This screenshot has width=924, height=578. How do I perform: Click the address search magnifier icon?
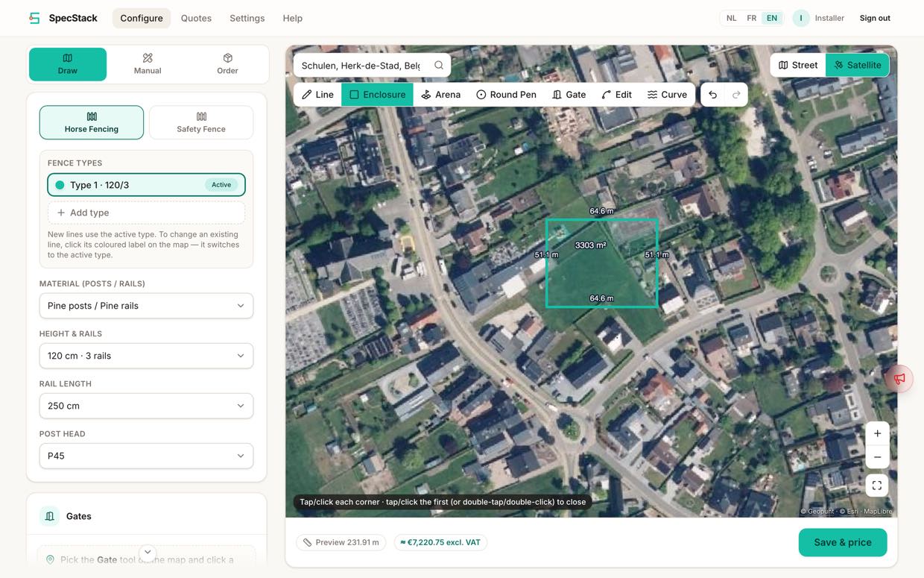[x=439, y=65]
